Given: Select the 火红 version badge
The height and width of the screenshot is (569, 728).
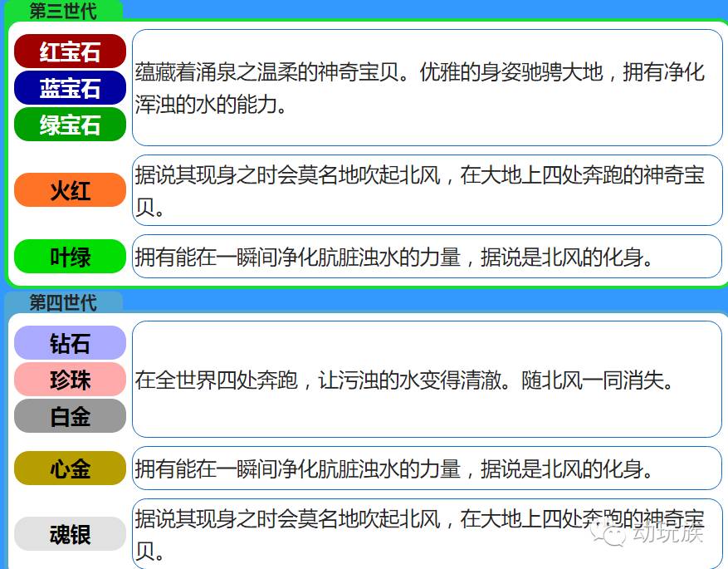Looking at the screenshot, I should pyautogui.click(x=69, y=189).
